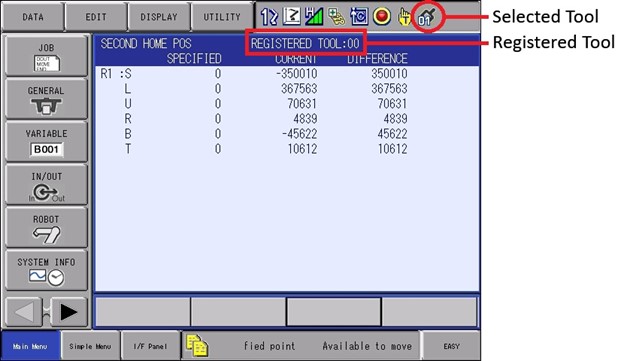Open the JOB menu

47,55
